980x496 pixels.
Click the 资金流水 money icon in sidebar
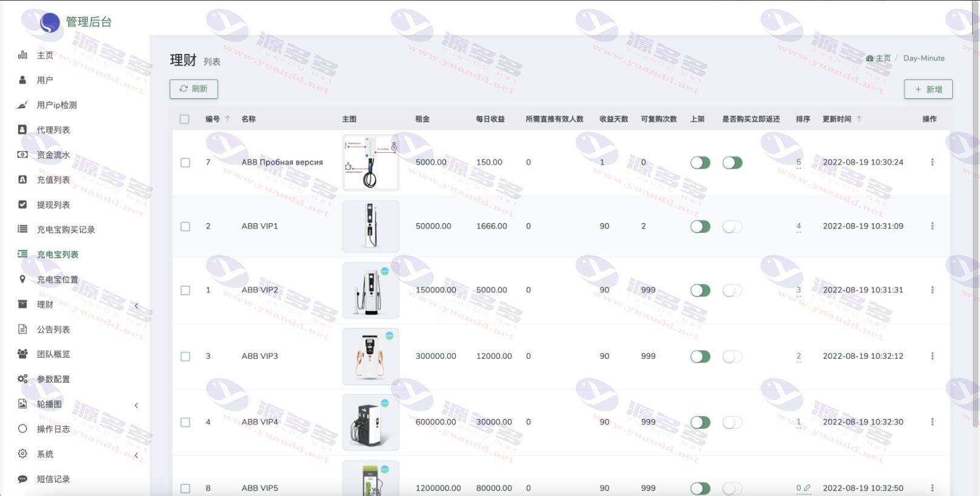coord(22,155)
